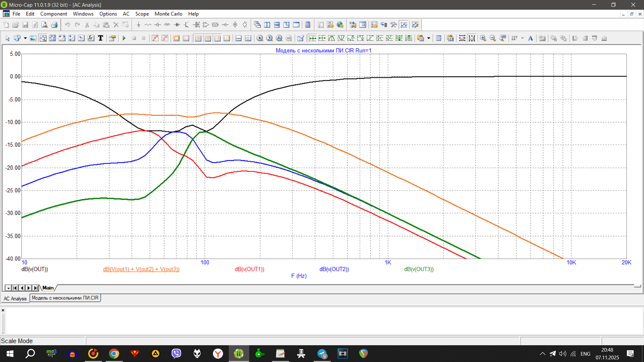
Task: Open dropdown arrow beside clipboard paste icon
Action: pos(429,38)
